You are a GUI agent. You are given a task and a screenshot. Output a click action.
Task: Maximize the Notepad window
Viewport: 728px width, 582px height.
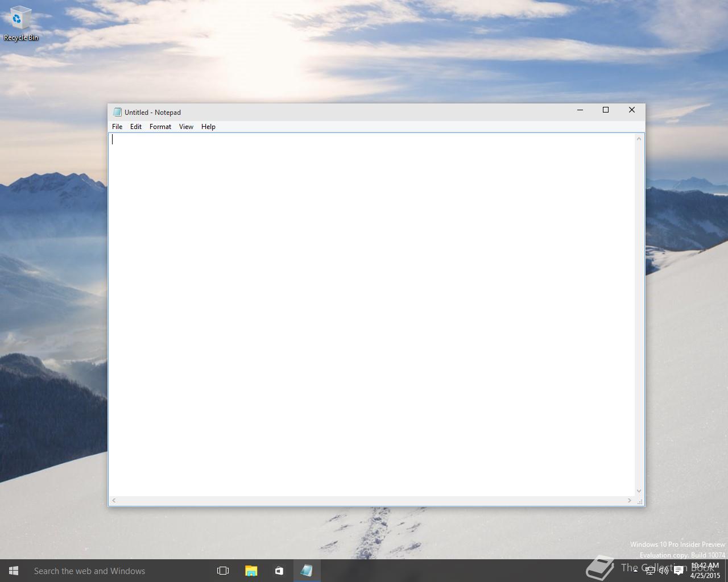[606, 110]
